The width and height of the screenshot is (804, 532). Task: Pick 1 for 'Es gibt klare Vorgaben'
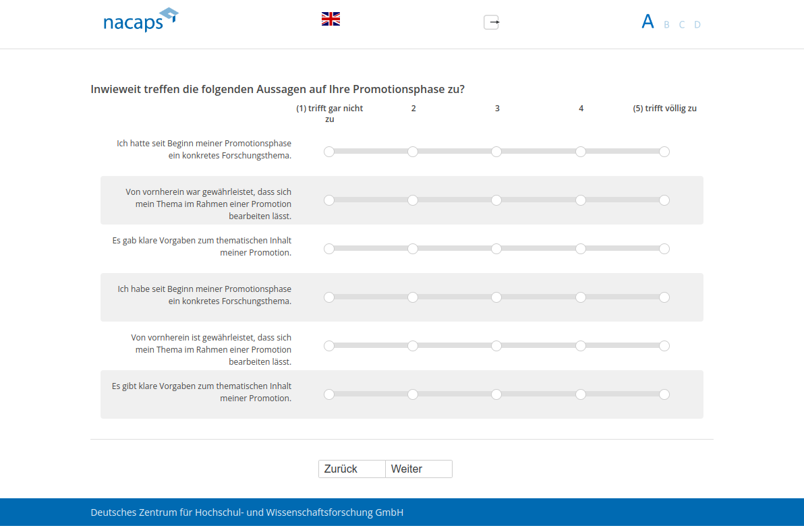click(x=329, y=394)
